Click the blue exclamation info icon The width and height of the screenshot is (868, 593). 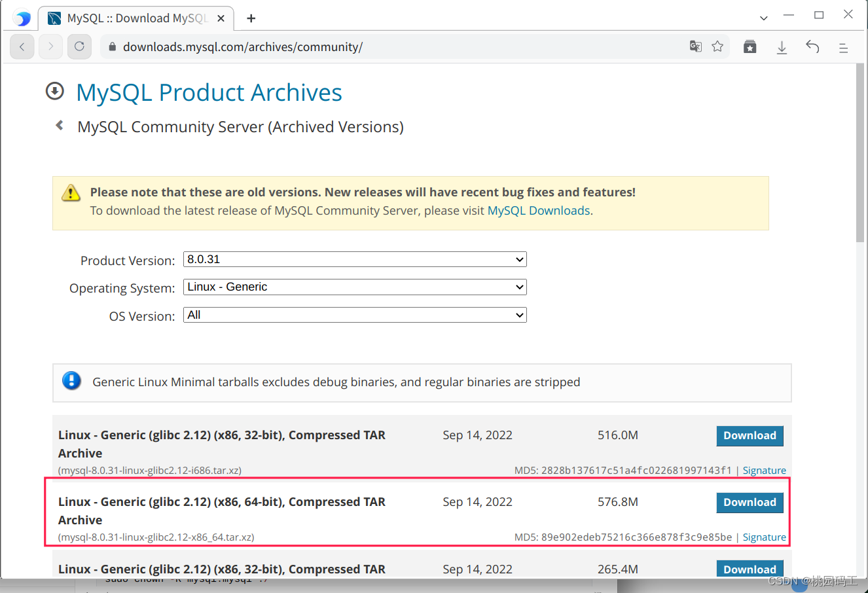click(x=71, y=380)
